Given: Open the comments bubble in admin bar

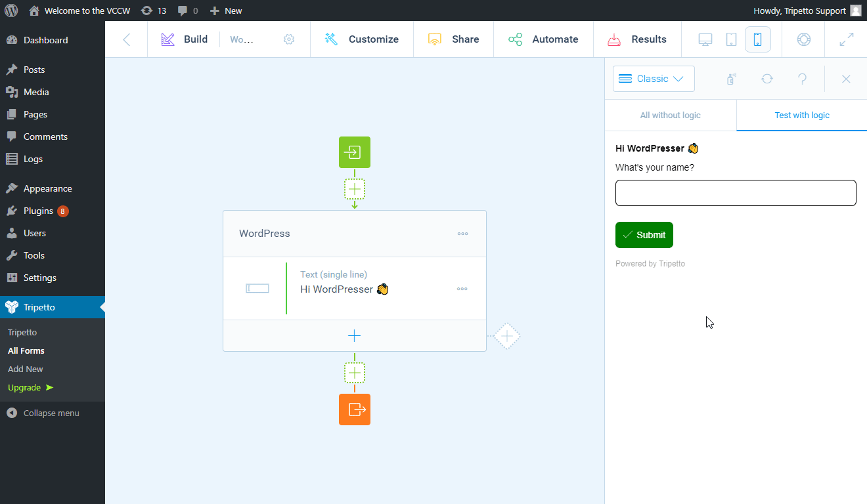Looking at the screenshot, I should point(188,10).
